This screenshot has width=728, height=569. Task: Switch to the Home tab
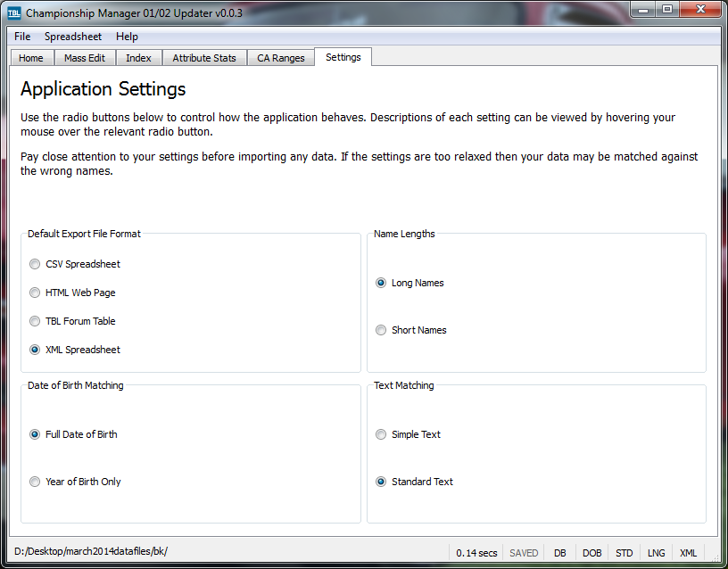click(31, 58)
